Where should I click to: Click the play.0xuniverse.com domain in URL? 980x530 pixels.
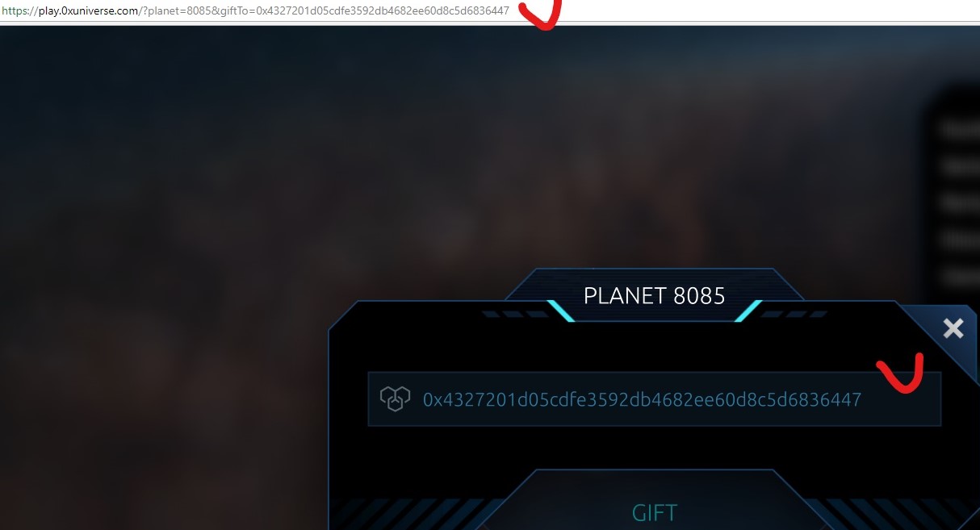pyautogui.click(x=88, y=10)
